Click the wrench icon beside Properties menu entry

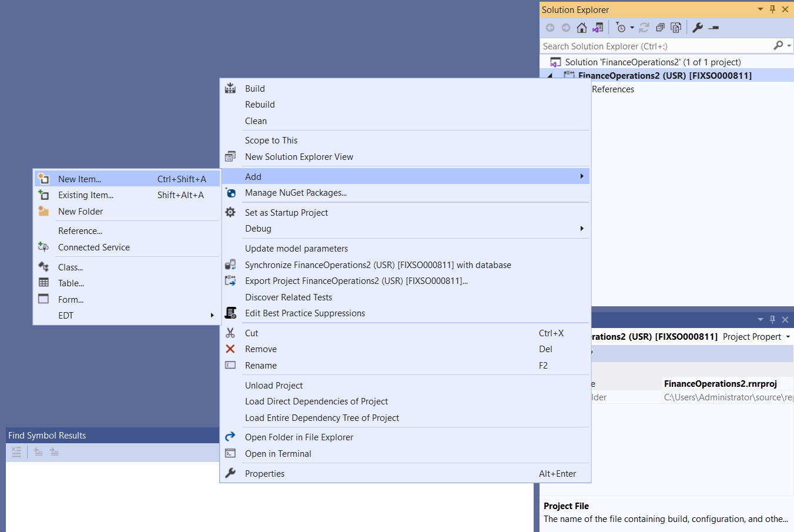230,473
